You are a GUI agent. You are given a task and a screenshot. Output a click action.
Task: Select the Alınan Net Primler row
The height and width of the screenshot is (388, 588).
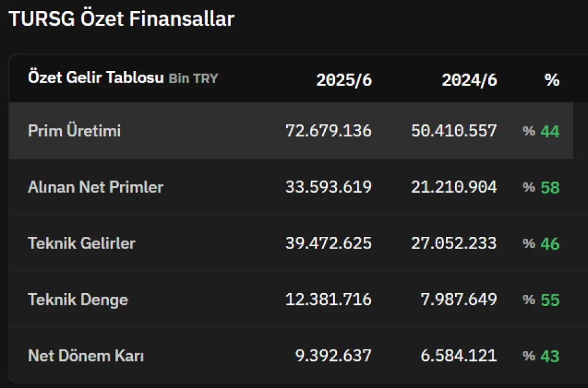[x=291, y=187]
